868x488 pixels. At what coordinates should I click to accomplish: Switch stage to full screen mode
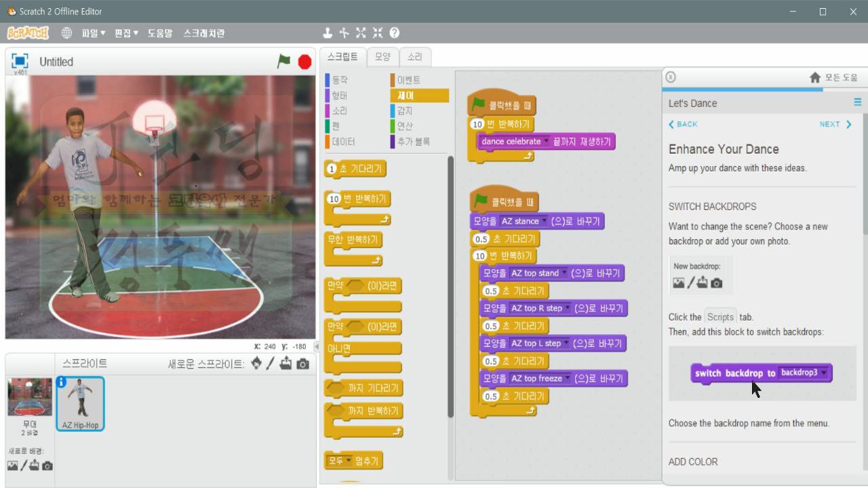[20, 60]
